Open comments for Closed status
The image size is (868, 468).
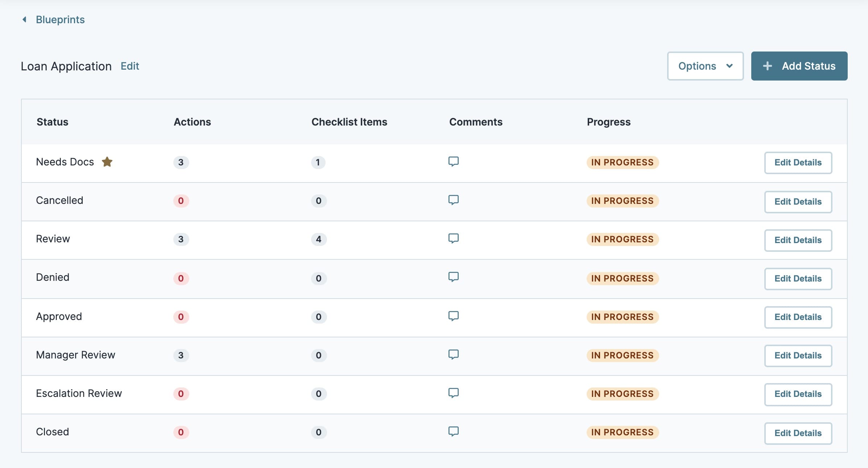pyautogui.click(x=453, y=431)
